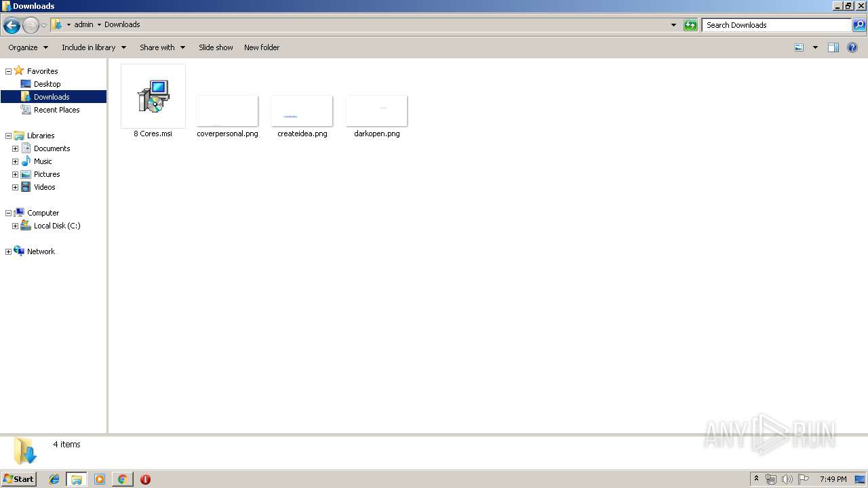868x488 pixels.
Task: Open the Documents library
Action: pyautogui.click(x=52, y=148)
